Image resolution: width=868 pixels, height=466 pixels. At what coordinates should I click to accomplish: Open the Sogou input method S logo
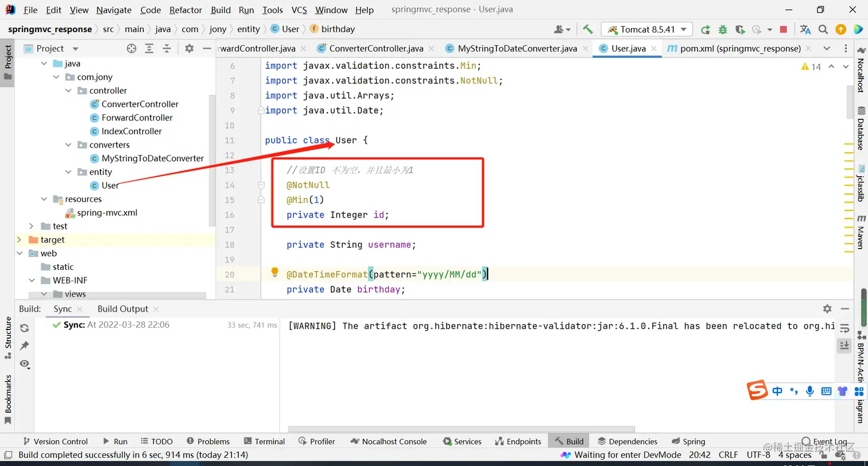[757, 391]
